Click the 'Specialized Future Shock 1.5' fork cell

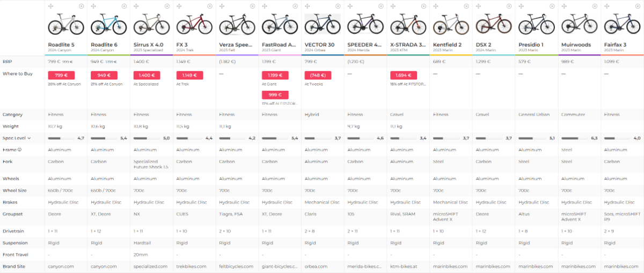click(151, 164)
